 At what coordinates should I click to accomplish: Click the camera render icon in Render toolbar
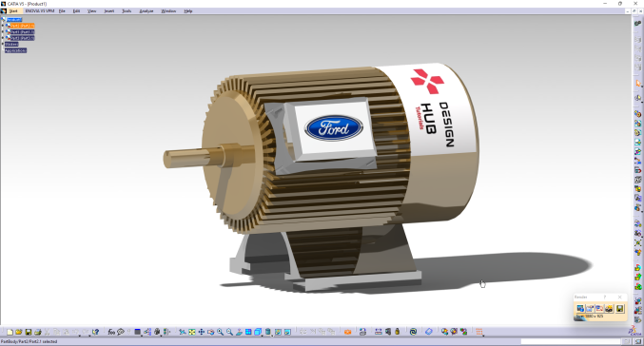click(x=609, y=308)
